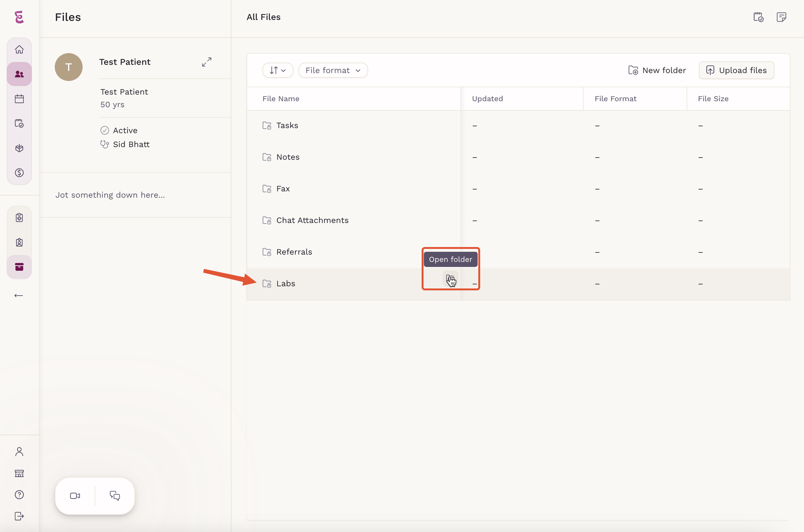Open the storefront icon in sidebar
Screen dimensions: 804x532
point(19,473)
